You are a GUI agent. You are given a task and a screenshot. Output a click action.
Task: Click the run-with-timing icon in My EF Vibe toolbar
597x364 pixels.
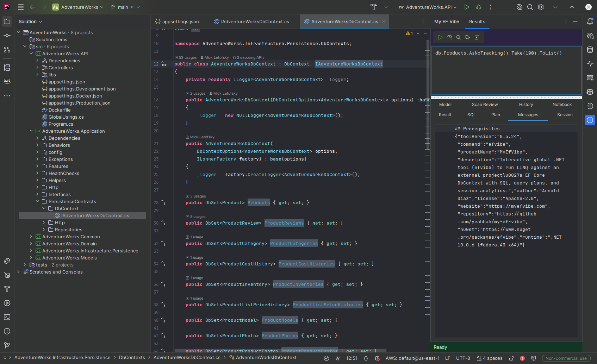click(x=449, y=37)
